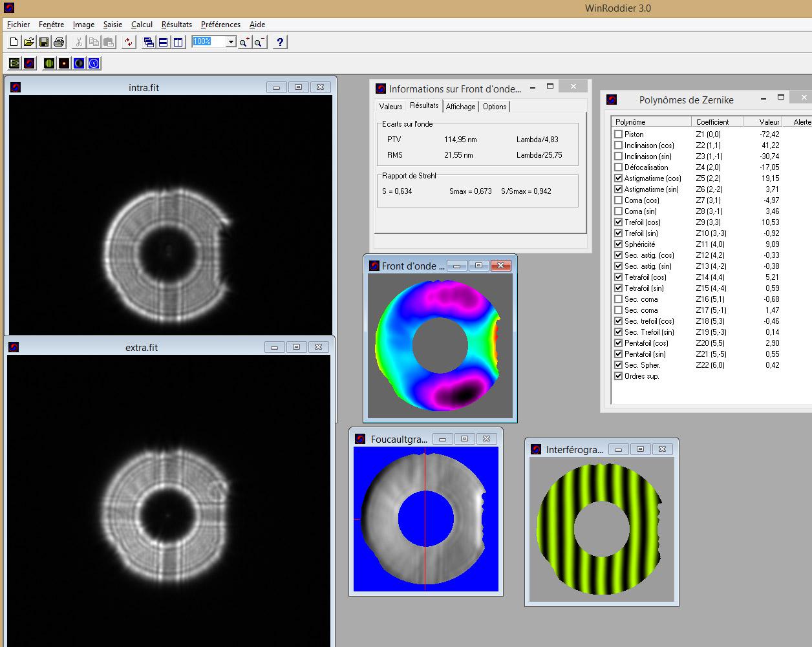Click the cascade windows icon
The image size is (812, 647).
149,42
